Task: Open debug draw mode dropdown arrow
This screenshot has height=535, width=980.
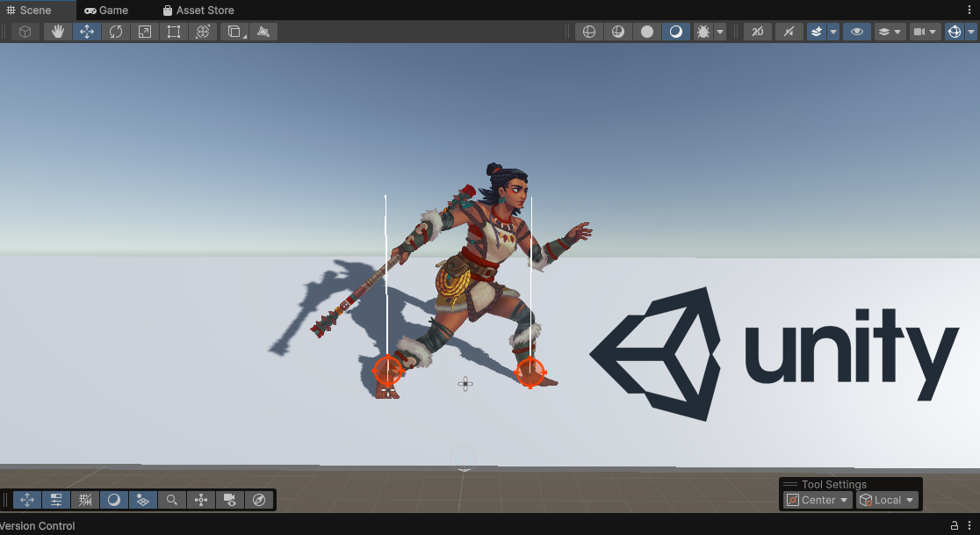Action: click(720, 32)
